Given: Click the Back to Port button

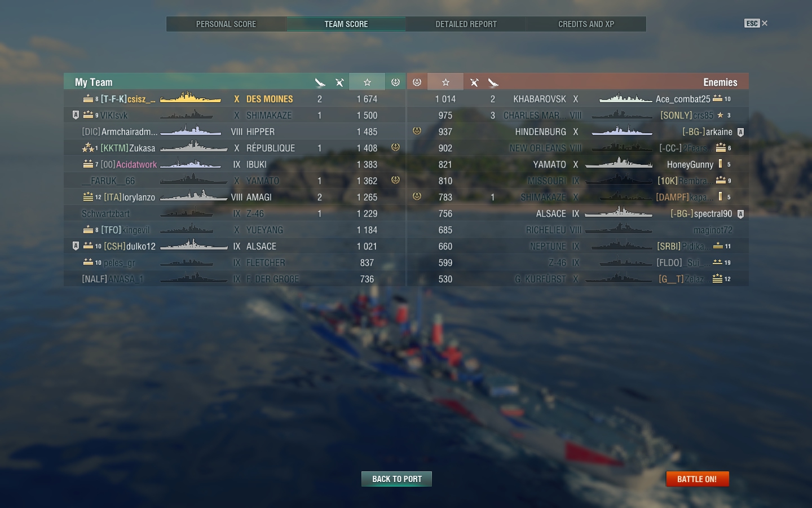Looking at the screenshot, I should click(396, 479).
